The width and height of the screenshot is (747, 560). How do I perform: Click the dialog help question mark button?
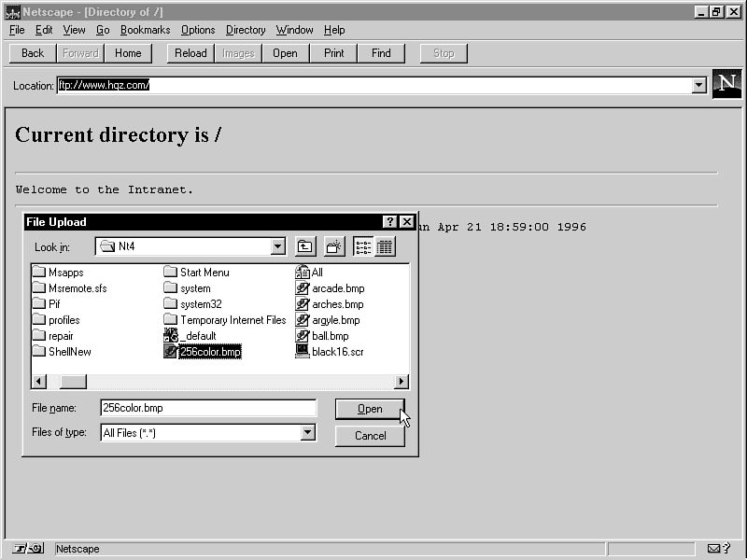tap(390, 222)
